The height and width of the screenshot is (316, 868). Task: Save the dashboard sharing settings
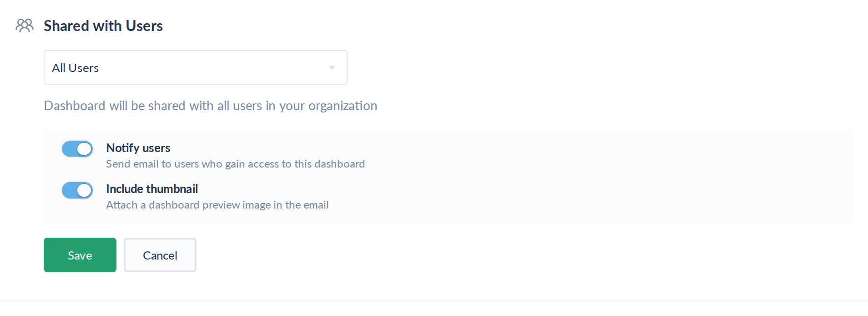(80, 255)
